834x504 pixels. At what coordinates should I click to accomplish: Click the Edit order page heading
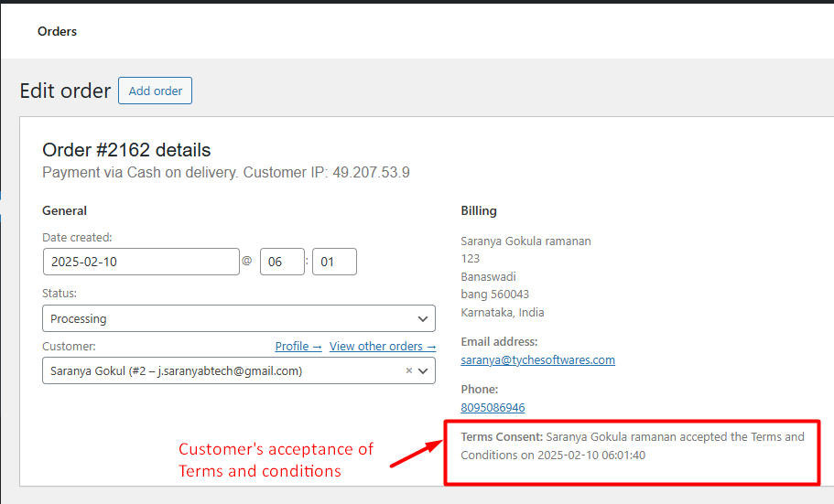[x=65, y=91]
